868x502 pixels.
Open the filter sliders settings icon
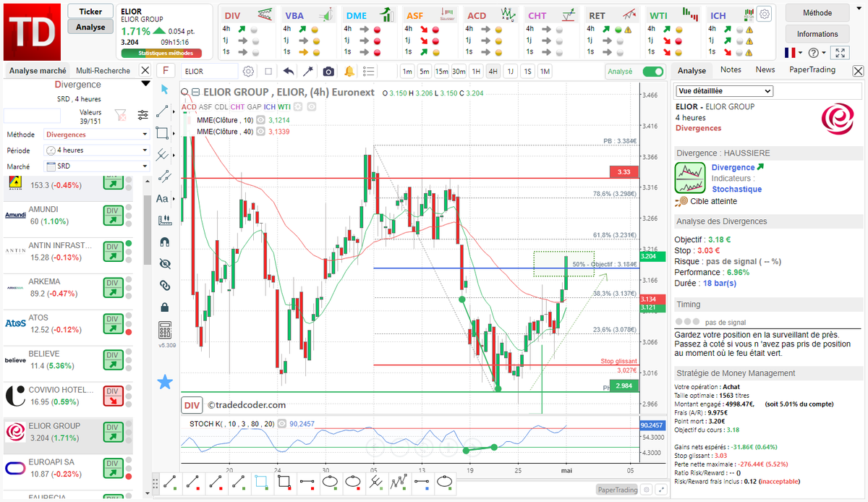pos(142,114)
